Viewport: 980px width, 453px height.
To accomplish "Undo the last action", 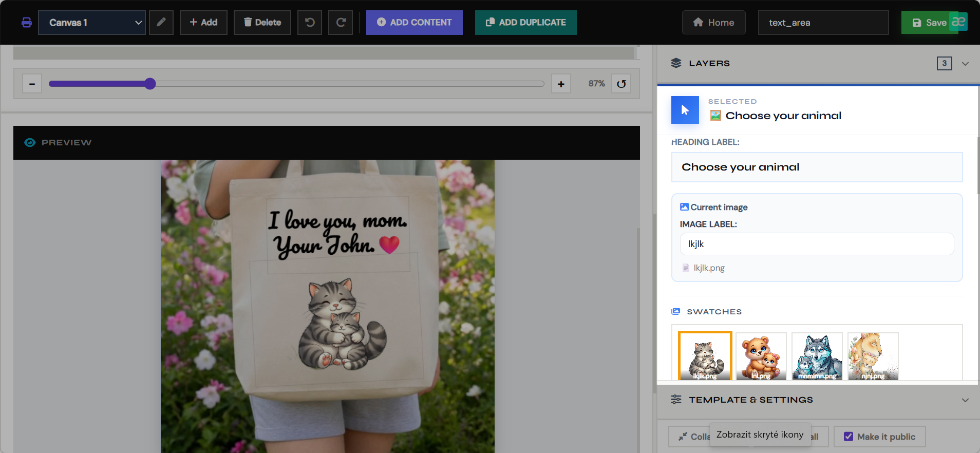I will tap(310, 23).
